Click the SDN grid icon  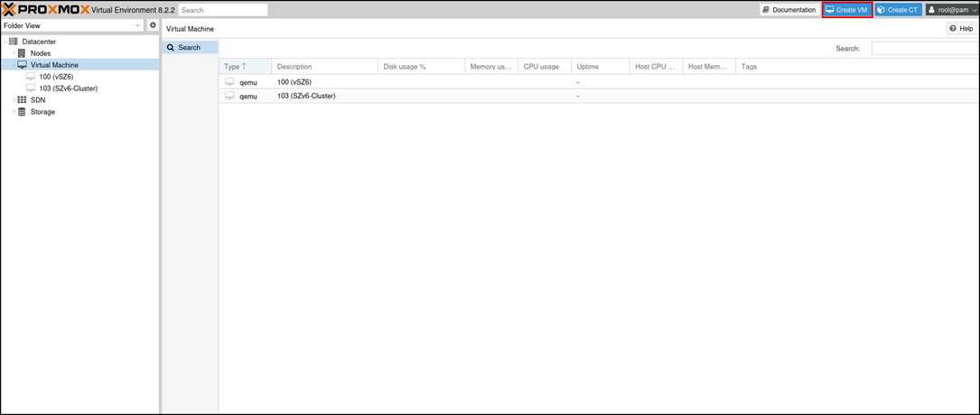[x=22, y=100]
